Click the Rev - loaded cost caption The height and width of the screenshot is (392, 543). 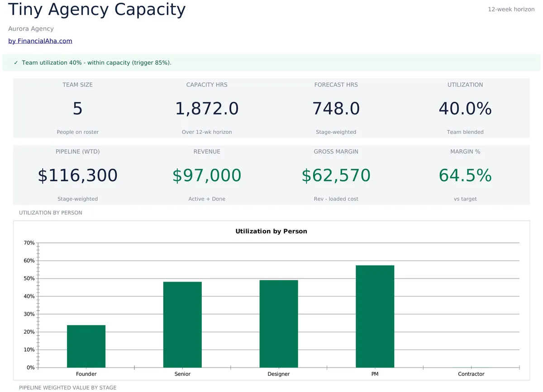(x=336, y=199)
